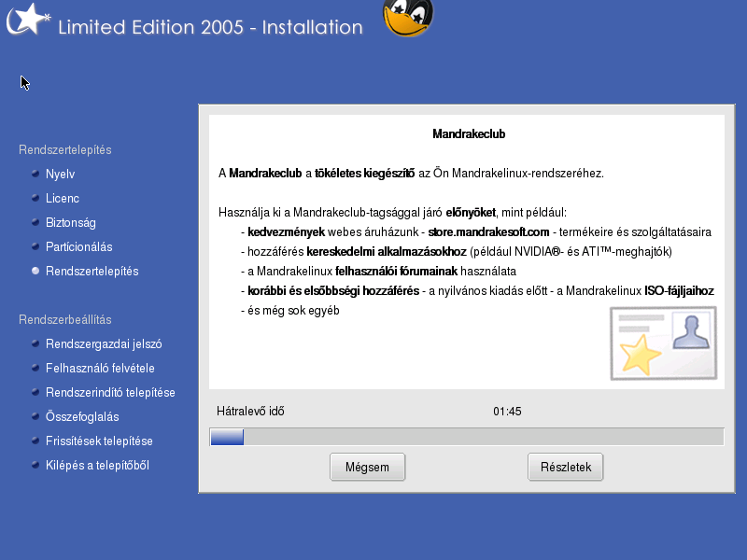Screen dimensions: 747x560
Task: Click the Rendszerbeállítás section heading
Action: [x=65, y=319]
